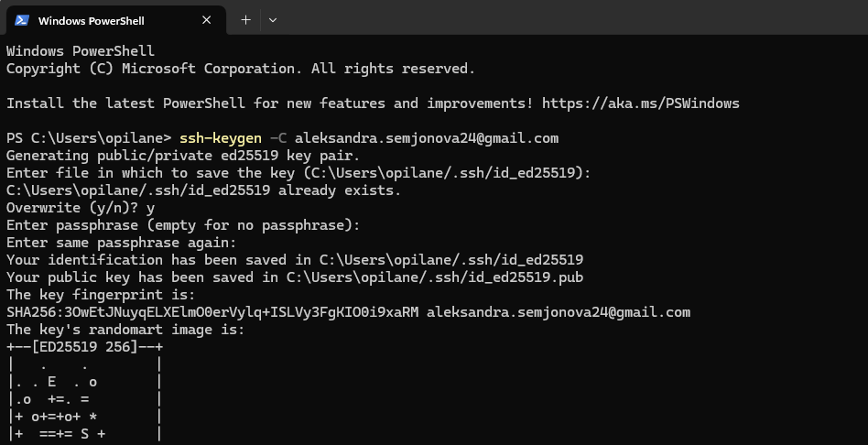
Task: Click the email address after the -C flag
Action: point(426,138)
